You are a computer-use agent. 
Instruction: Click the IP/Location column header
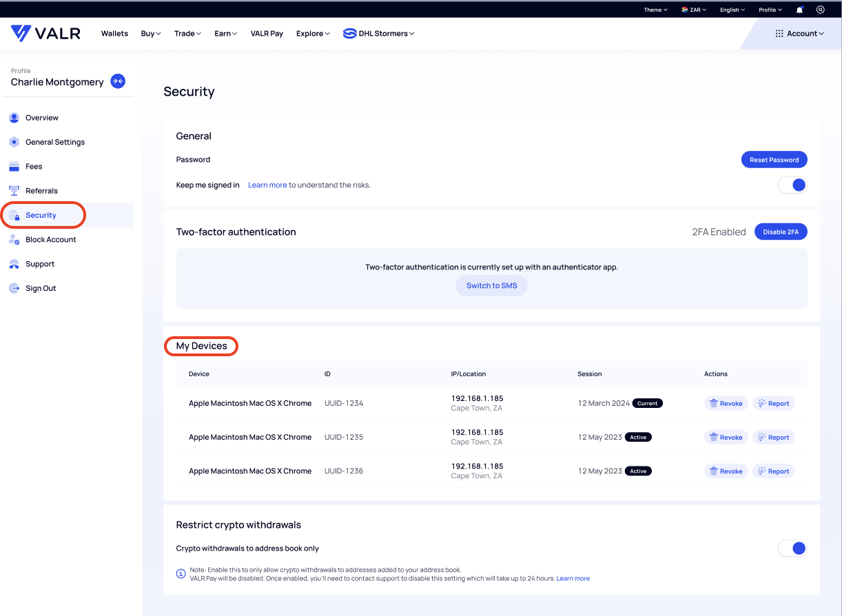pyautogui.click(x=469, y=374)
